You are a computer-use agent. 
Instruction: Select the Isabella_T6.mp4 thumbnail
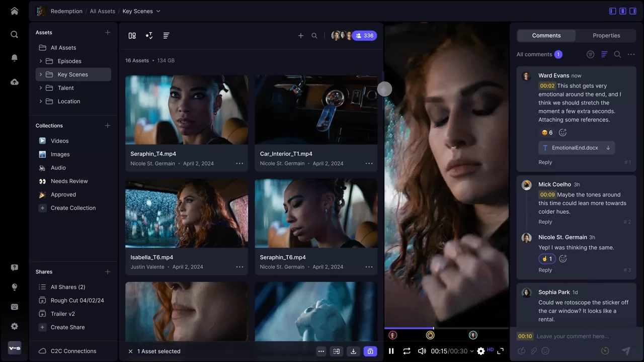[187, 213]
